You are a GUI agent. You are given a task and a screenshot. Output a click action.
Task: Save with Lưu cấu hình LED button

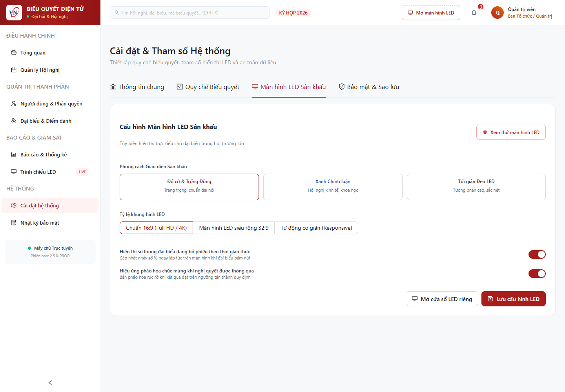point(514,299)
